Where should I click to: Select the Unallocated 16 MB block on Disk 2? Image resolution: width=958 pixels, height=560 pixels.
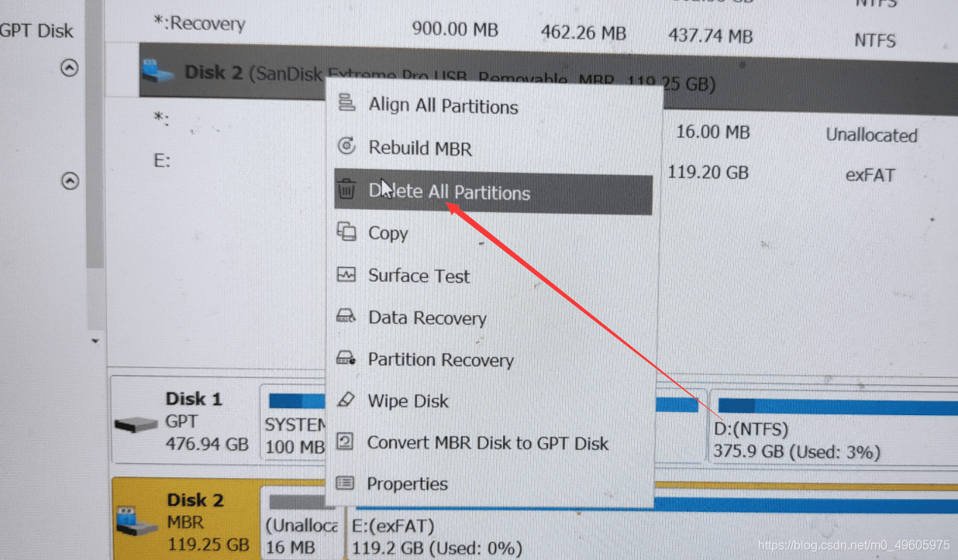pyautogui.click(x=301, y=524)
